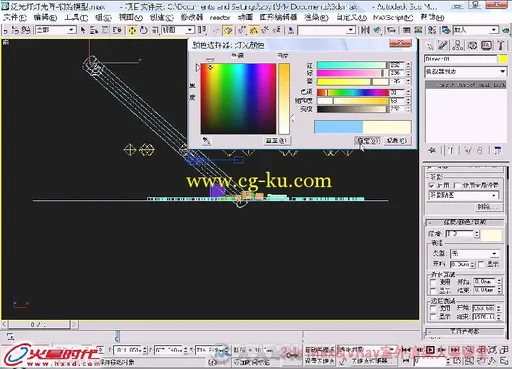512x369 pixels.
Task: Open the shadow type dropdown
Action: pyautogui.click(x=464, y=195)
